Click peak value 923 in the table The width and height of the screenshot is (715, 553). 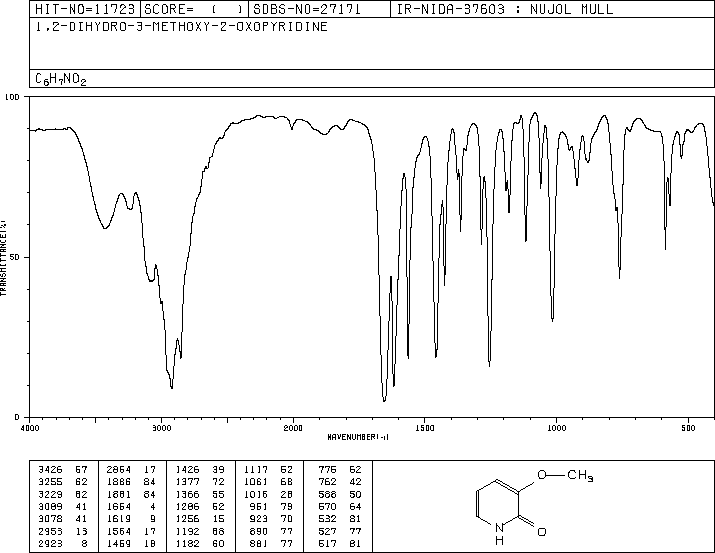click(x=259, y=519)
